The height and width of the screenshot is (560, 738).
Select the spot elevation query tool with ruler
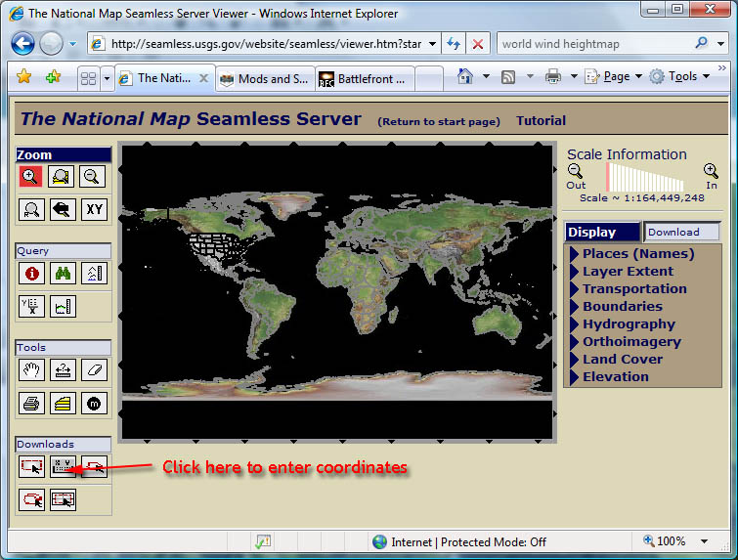pos(94,274)
